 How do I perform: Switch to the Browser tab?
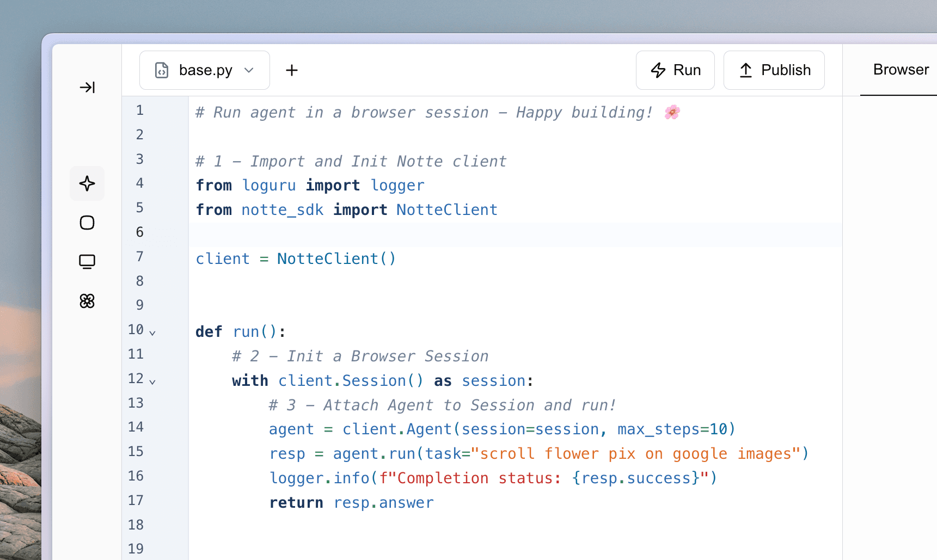[901, 70]
